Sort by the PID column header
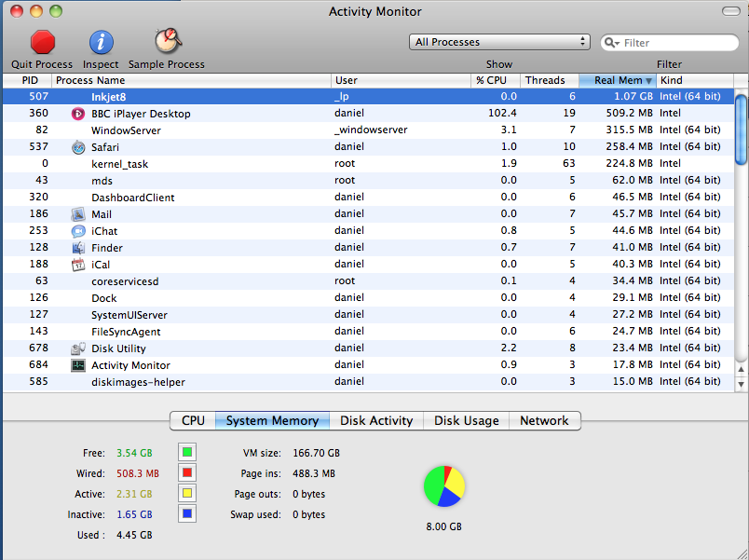749x560 pixels. (x=27, y=80)
